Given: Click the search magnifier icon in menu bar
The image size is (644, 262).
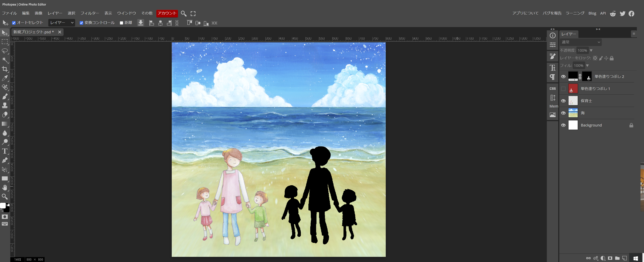Looking at the screenshot, I should pos(184,13).
